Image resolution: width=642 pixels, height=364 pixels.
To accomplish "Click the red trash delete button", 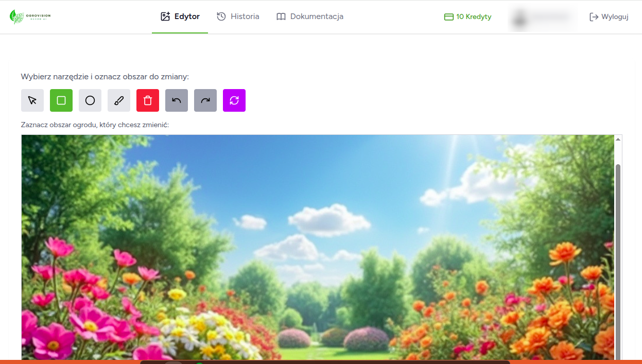I will 148,100.
